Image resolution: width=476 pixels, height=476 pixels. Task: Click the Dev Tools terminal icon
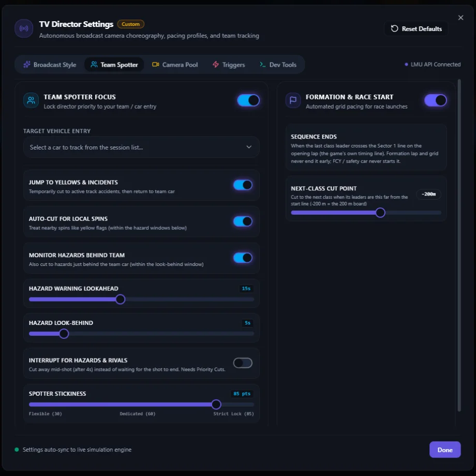tap(263, 64)
